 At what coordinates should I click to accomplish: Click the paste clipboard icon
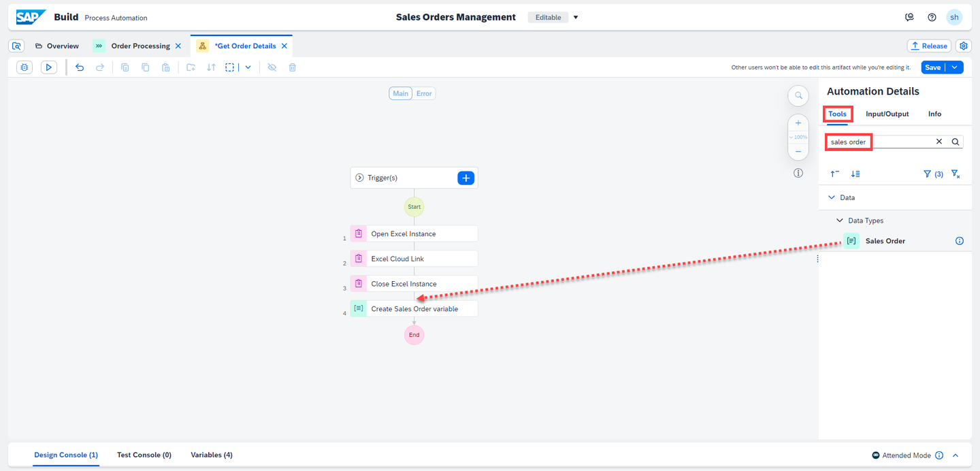(165, 67)
